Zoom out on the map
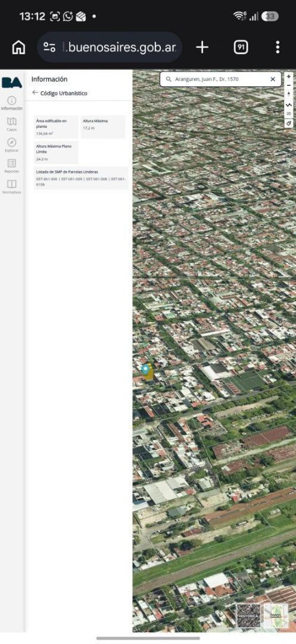The image size is (296, 644). coord(289,85)
